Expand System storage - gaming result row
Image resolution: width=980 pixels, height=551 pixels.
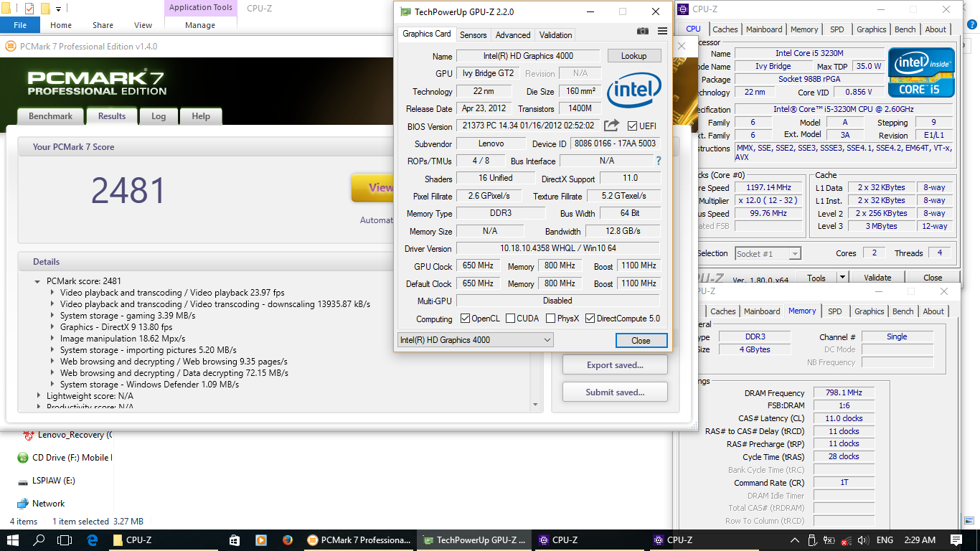point(52,316)
